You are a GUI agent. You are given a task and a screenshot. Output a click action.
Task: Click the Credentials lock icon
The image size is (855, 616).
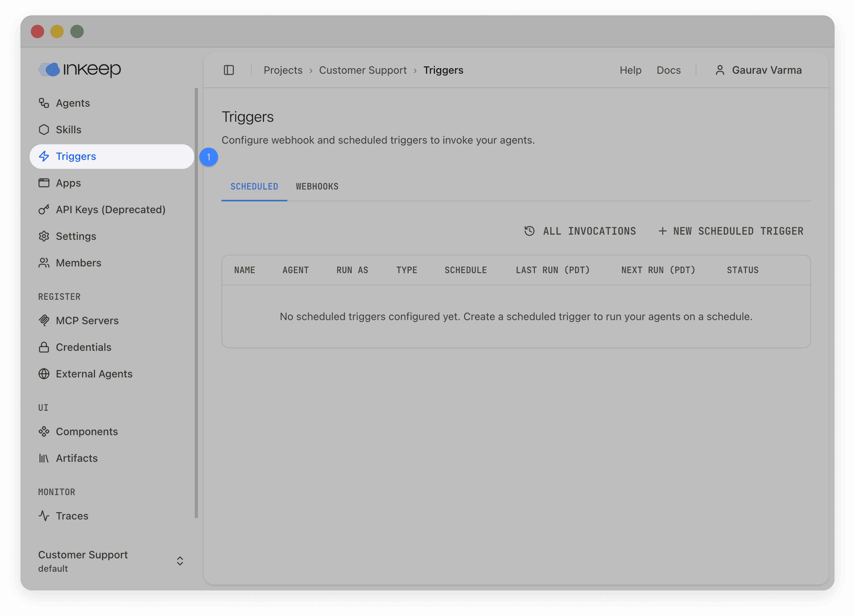click(x=44, y=347)
